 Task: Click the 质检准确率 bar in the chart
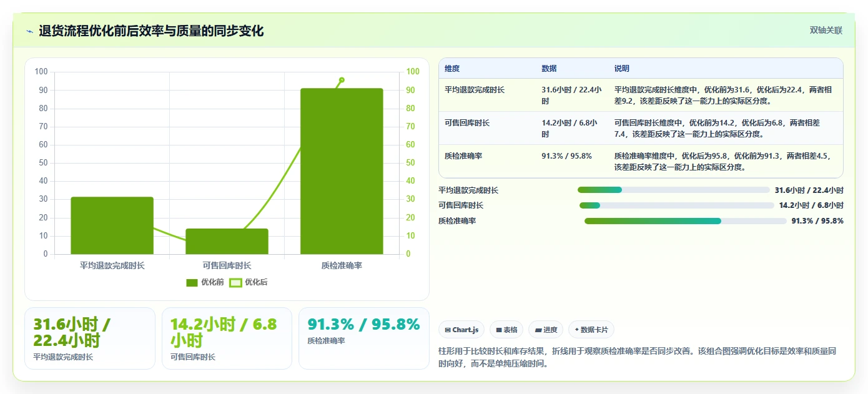(x=342, y=171)
